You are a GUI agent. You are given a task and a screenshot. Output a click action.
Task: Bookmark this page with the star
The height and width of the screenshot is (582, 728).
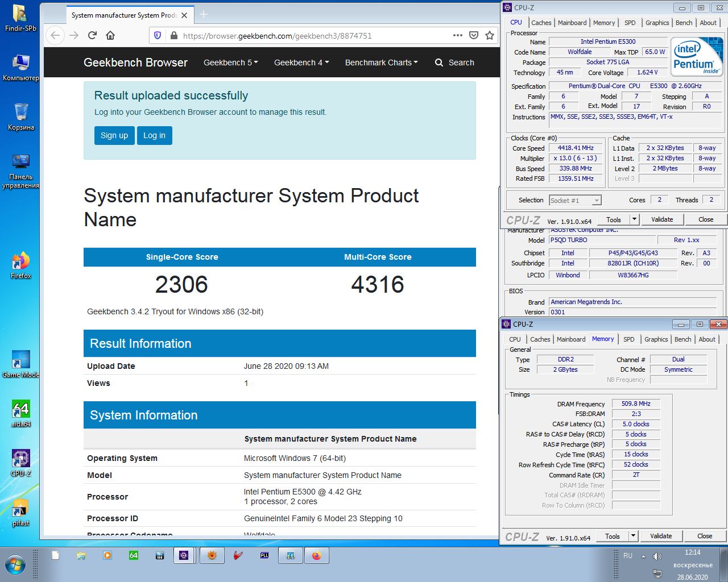pos(490,35)
